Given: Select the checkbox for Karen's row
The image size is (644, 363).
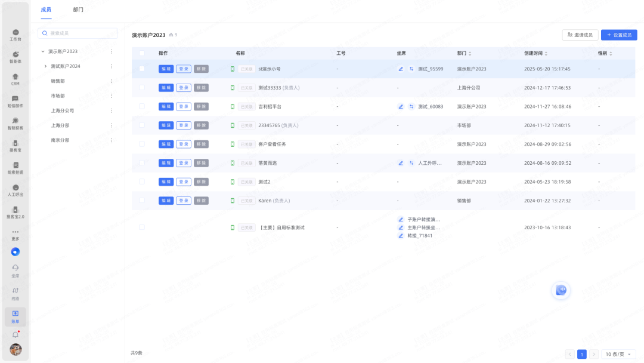Looking at the screenshot, I should 142,201.
